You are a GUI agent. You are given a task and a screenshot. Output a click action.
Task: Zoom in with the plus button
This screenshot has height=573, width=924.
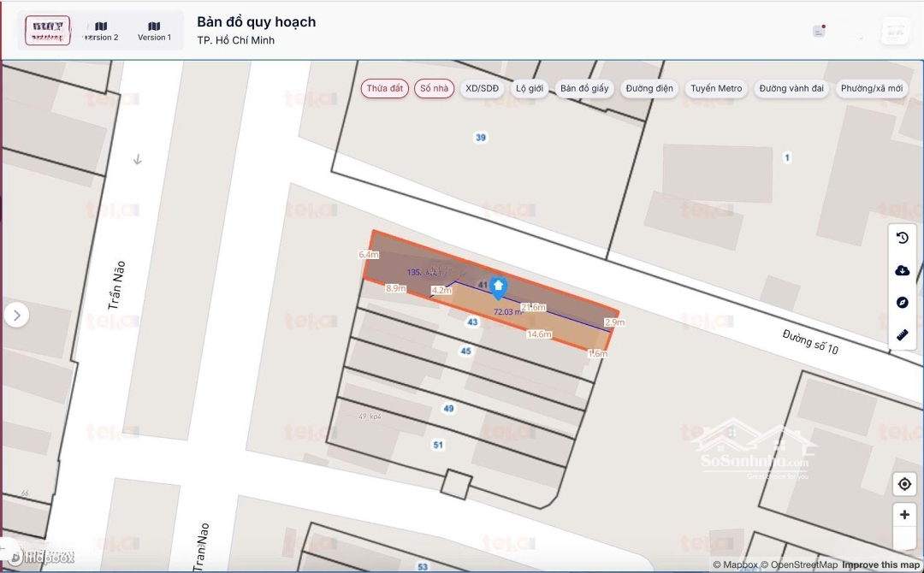coord(904,515)
